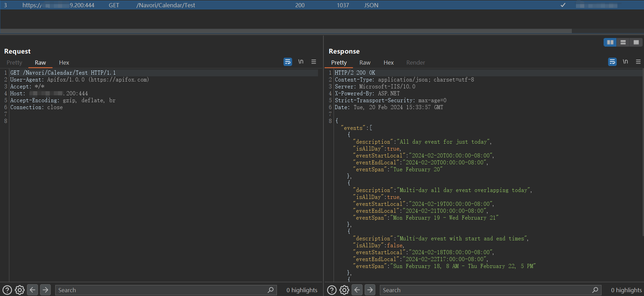Click Request 0 highlights label
This screenshot has width=644, height=296.
click(x=302, y=290)
